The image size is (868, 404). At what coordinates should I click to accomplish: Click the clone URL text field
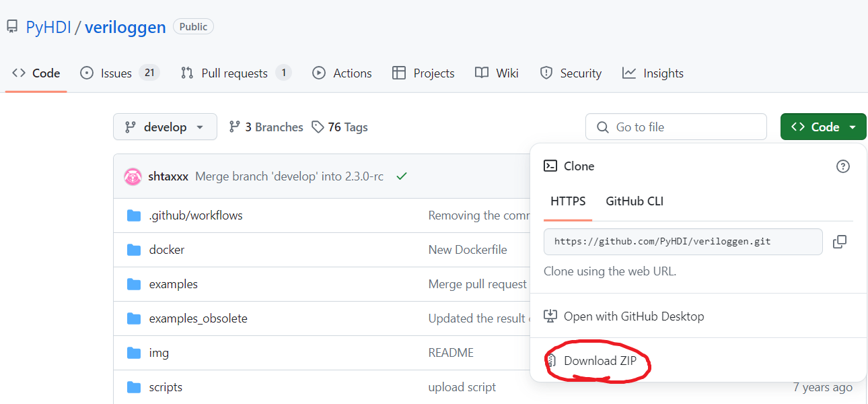click(683, 241)
